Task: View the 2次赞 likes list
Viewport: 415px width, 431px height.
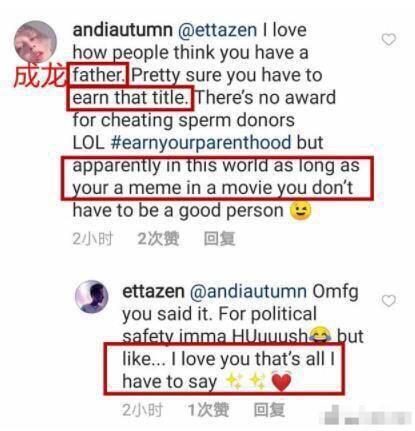Action: coord(158,239)
